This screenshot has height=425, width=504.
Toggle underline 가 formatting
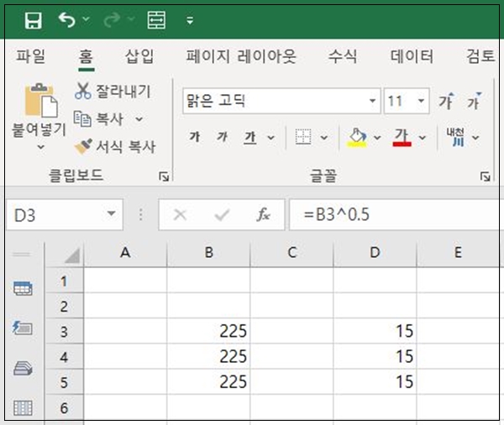point(250,138)
